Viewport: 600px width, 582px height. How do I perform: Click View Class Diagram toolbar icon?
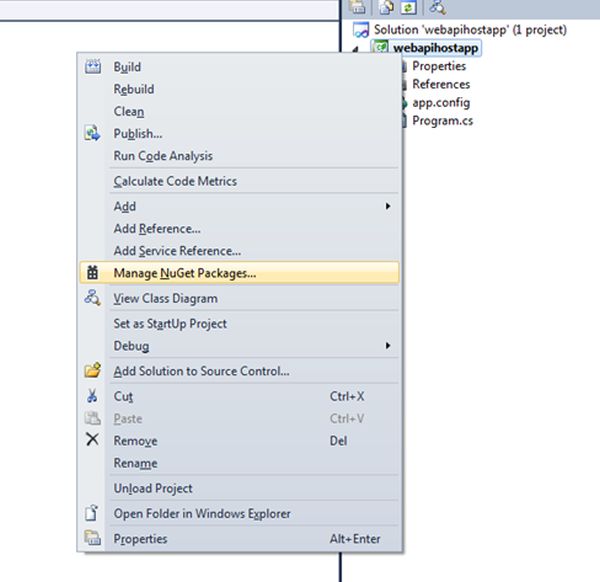coord(438,7)
